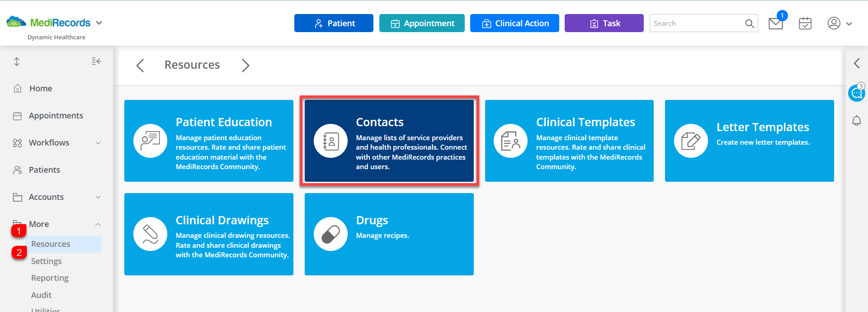
Task: Click the Contacts address book icon
Action: click(x=330, y=141)
